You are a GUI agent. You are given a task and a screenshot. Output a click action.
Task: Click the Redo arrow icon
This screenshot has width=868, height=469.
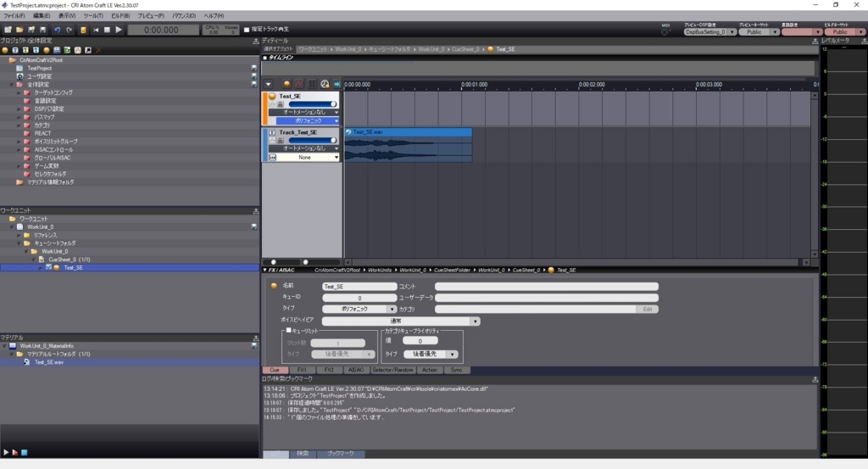tap(69, 30)
